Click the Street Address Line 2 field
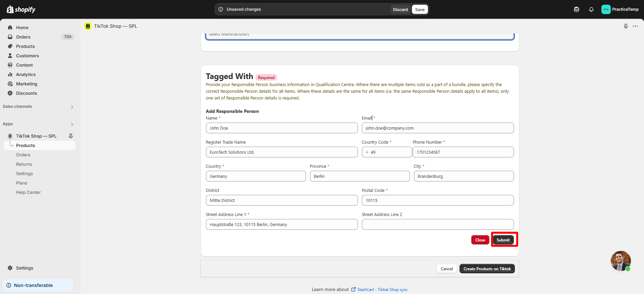The width and height of the screenshot is (644, 294). [x=437, y=224]
